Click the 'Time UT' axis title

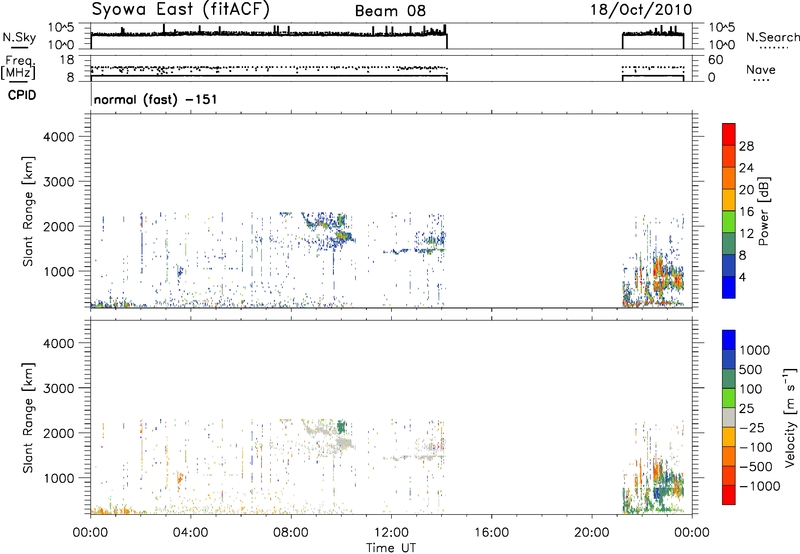391,547
